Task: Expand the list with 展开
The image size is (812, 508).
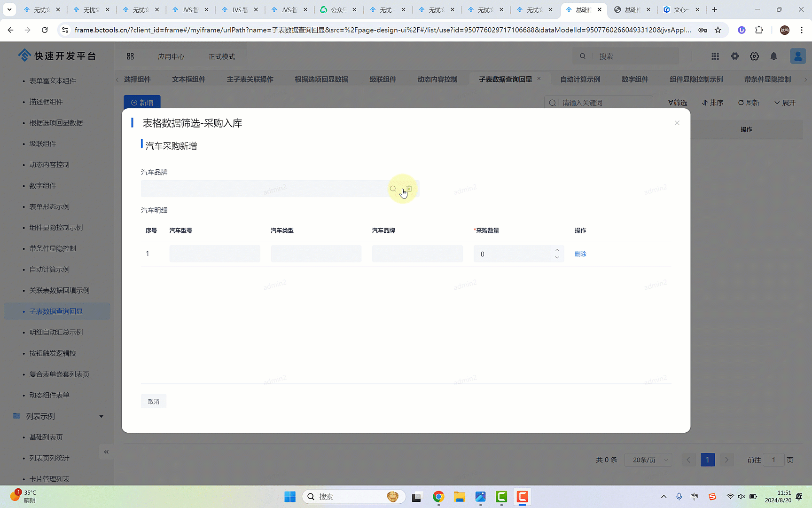Action: tap(785, 103)
